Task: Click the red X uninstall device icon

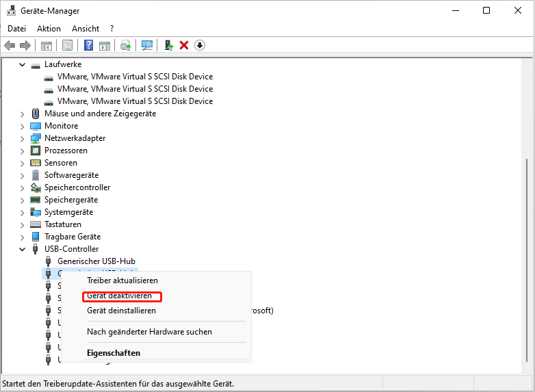Action: (x=184, y=45)
